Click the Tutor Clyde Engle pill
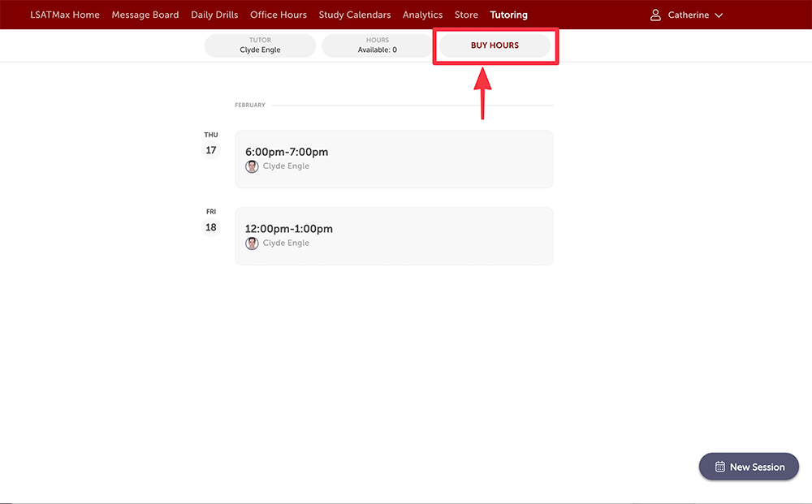 (x=260, y=45)
